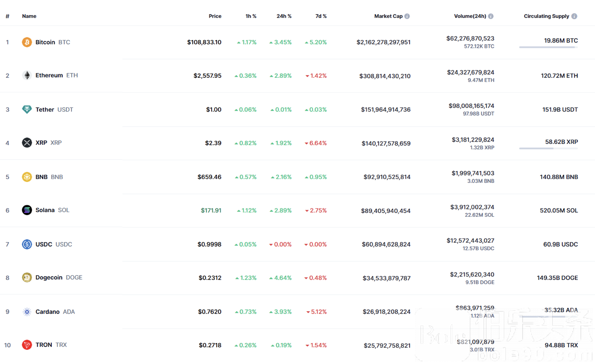Click Dogecoin supply 149.35B DOGE
Image resolution: width=595 pixels, height=364 pixels.
click(x=557, y=278)
